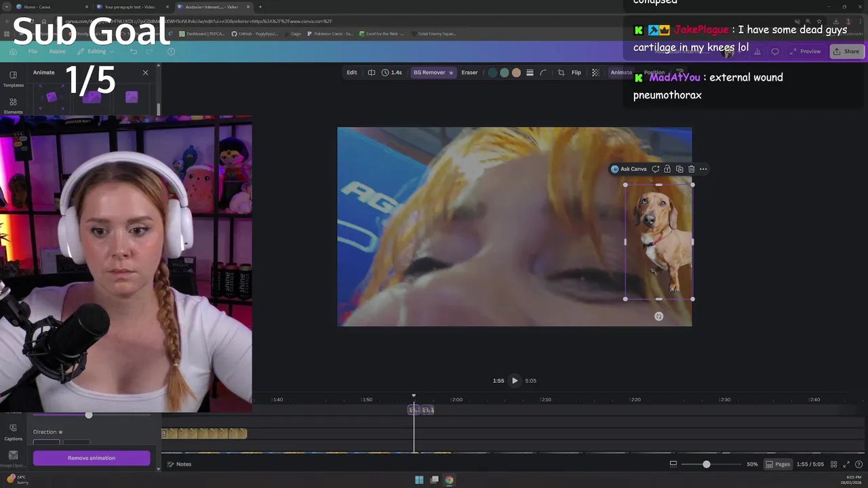868x488 pixels.
Task: Select the green-gray color swatch
Action: [504, 73]
